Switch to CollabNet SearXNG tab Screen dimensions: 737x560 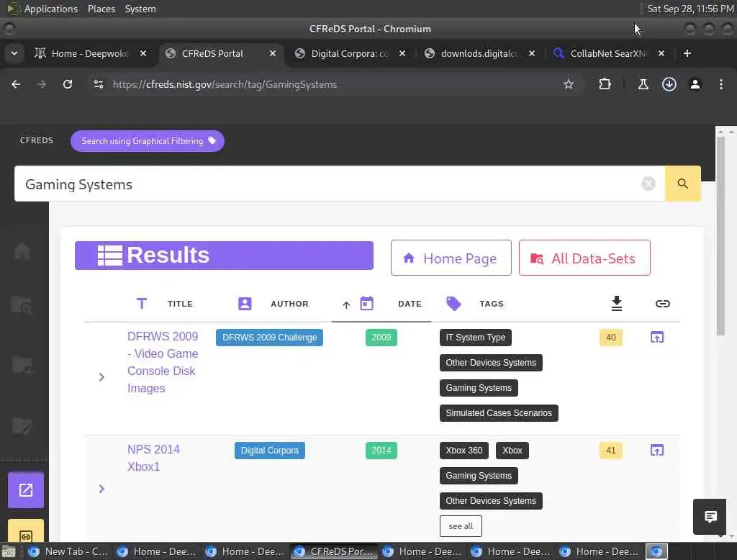coord(607,53)
